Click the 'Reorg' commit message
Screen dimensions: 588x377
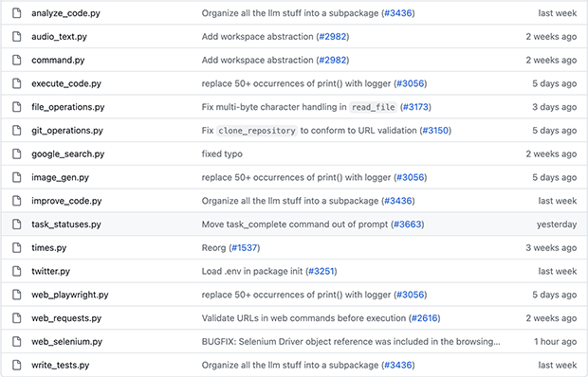[x=213, y=248]
